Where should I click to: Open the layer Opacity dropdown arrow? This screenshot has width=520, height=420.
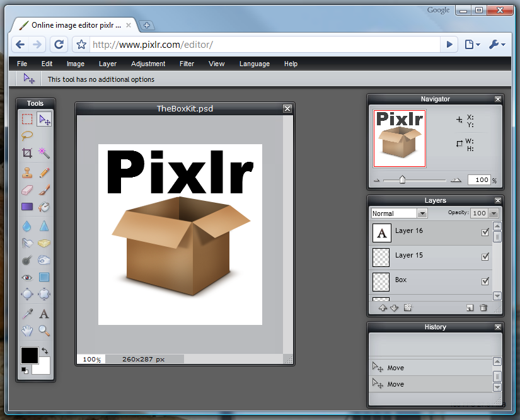point(494,213)
